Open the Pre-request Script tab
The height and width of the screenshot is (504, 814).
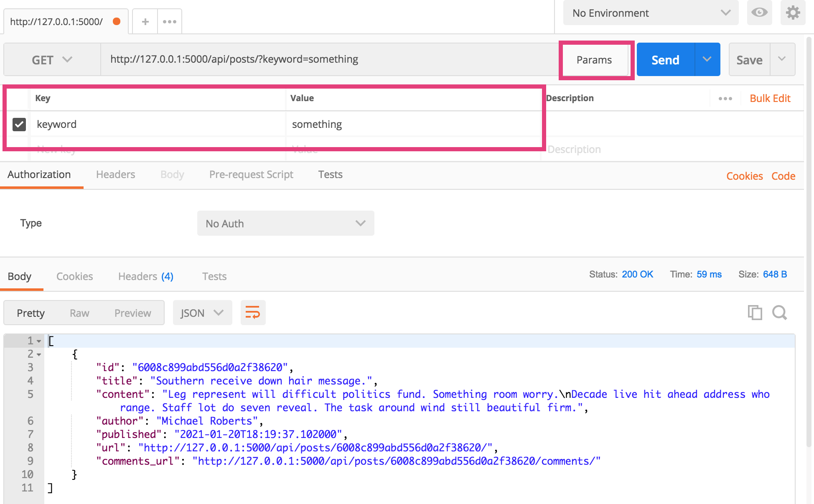tap(251, 175)
